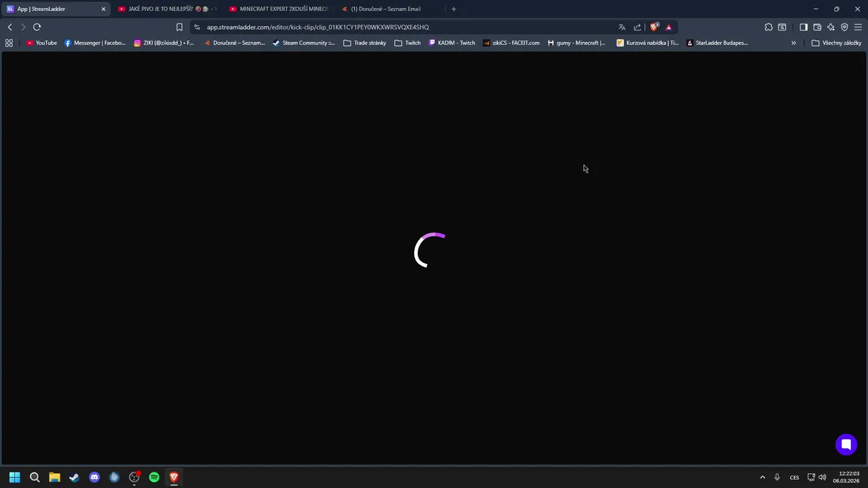Image resolution: width=868 pixels, height=488 pixels.
Task: Reload the current page
Action: [37, 27]
